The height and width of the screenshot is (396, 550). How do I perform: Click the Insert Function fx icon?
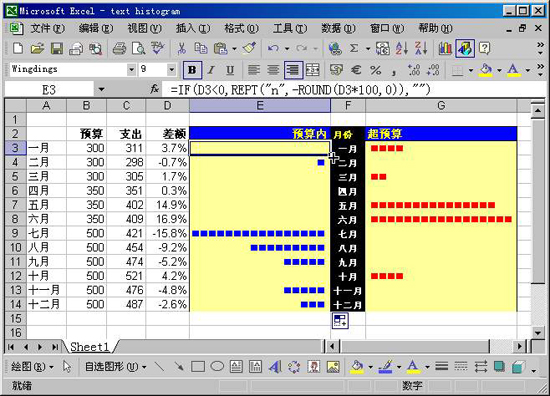point(154,89)
